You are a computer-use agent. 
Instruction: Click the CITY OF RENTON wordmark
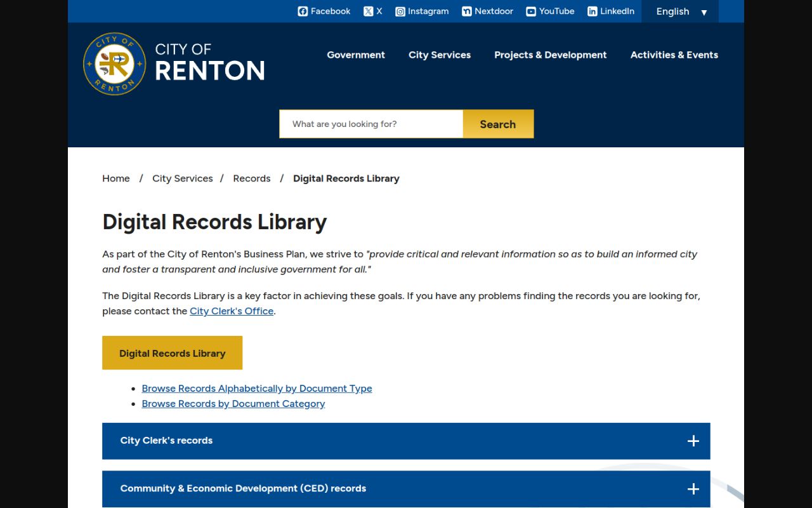click(210, 62)
